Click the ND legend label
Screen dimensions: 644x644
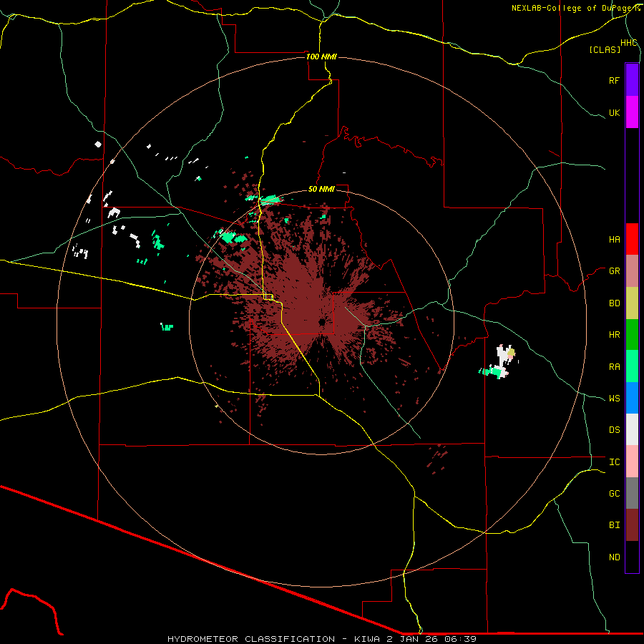tap(614, 557)
